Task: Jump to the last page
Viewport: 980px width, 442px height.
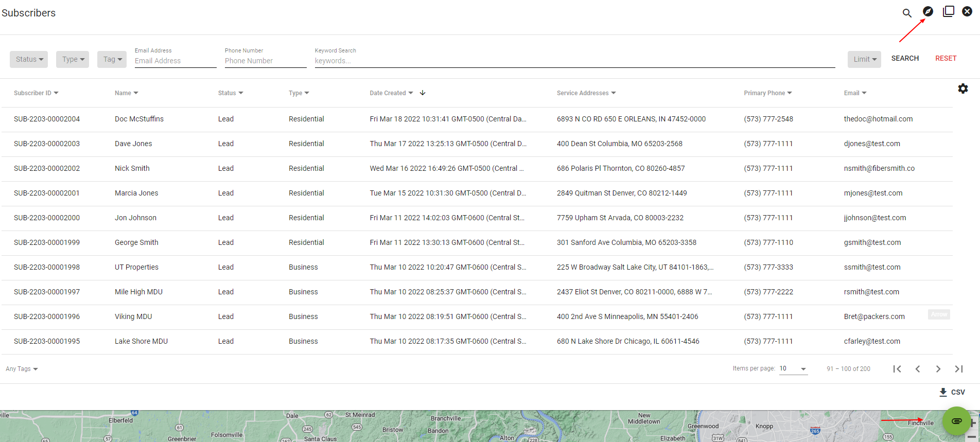Action: click(x=959, y=369)
